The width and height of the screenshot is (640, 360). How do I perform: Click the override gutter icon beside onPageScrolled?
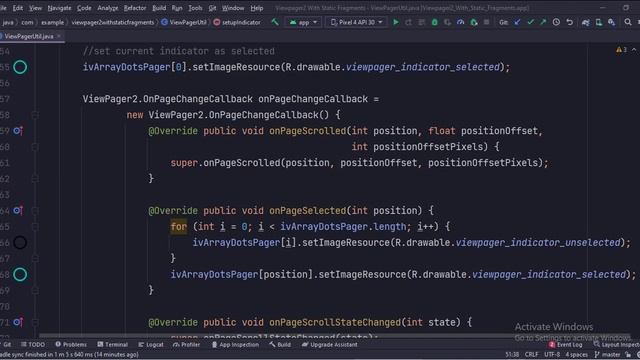click(18, 131)
